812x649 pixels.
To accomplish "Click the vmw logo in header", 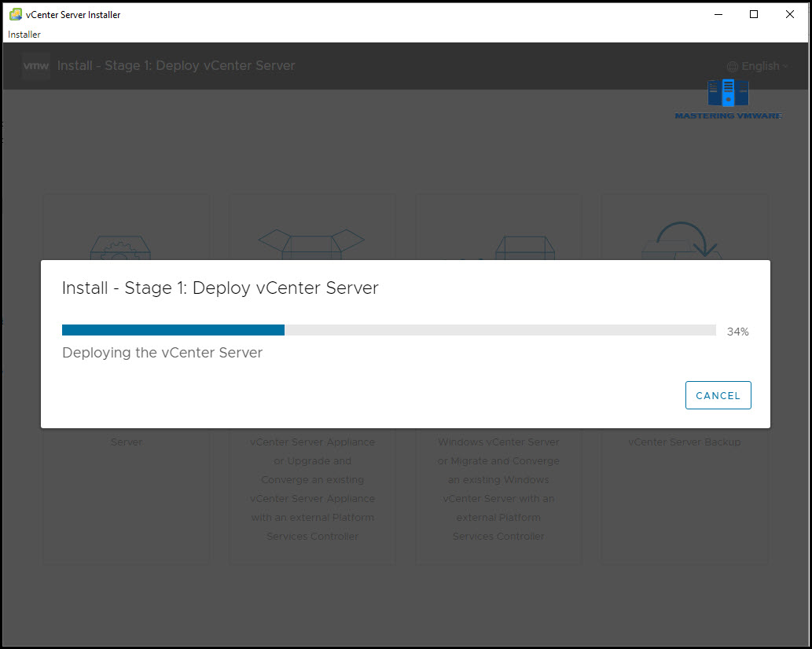I will point(36,66).
